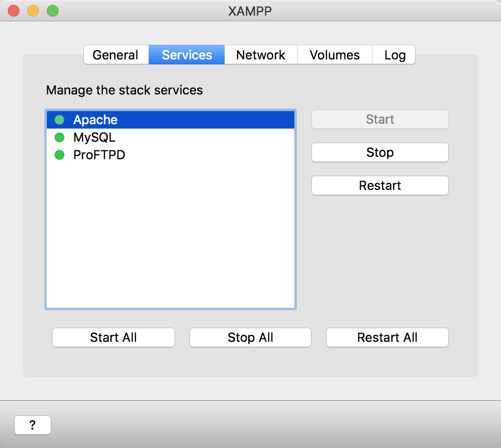The image size is (501, 448).
Task: Select the Apache service row
Action: point(170,120)
